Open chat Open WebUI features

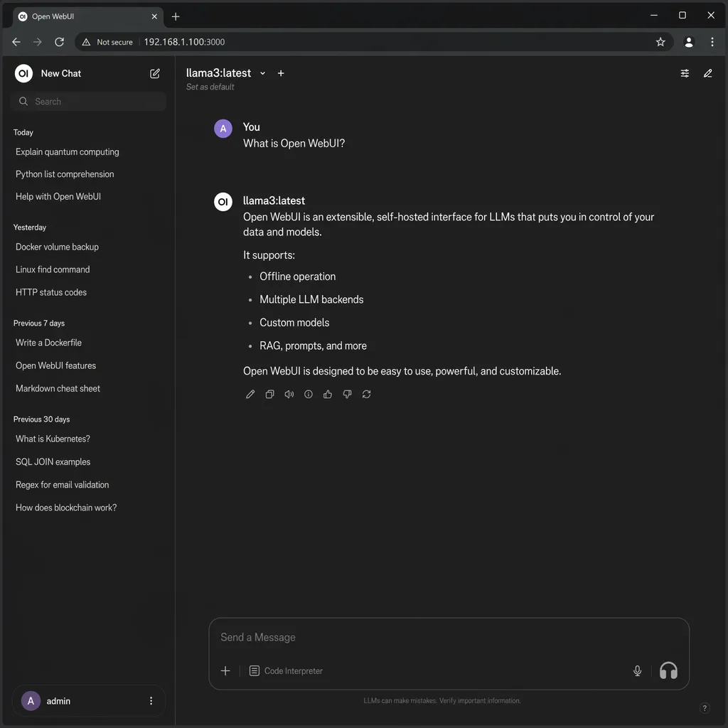point(55,365)
